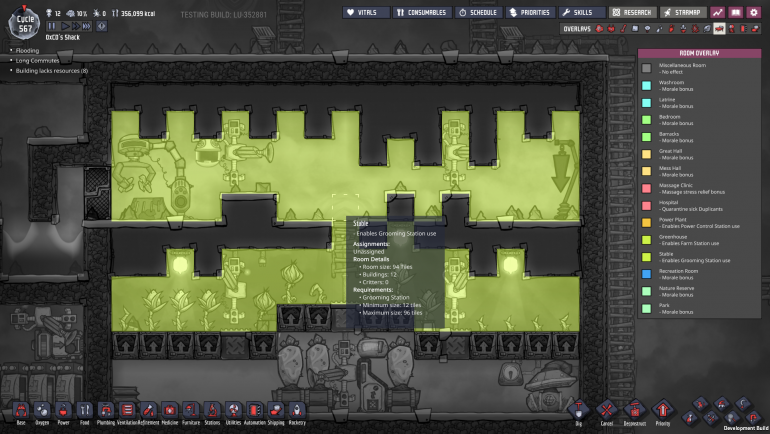Open the Vitals screen
This screenshot has width=770, height=434.
coord(366,12)
